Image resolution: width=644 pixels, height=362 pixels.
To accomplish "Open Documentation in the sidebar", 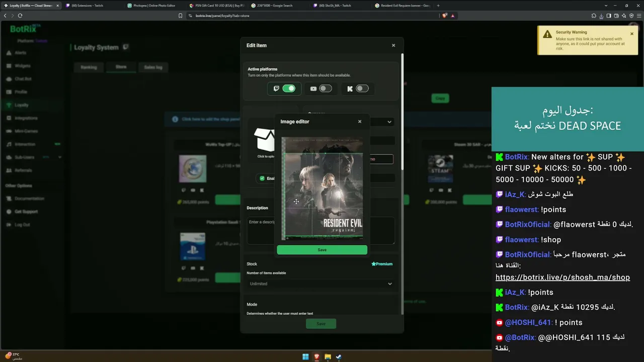I will tap(29, 199).
